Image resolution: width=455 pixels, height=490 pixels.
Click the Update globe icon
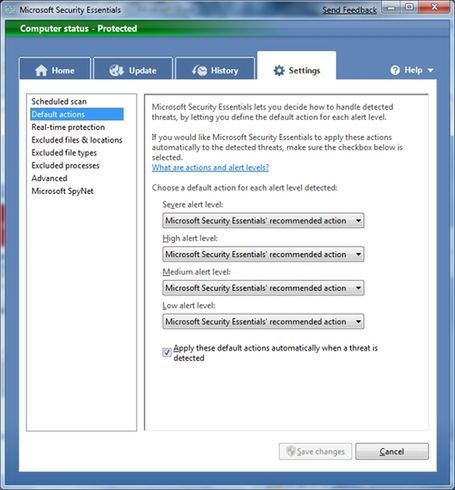pos(117,70)
